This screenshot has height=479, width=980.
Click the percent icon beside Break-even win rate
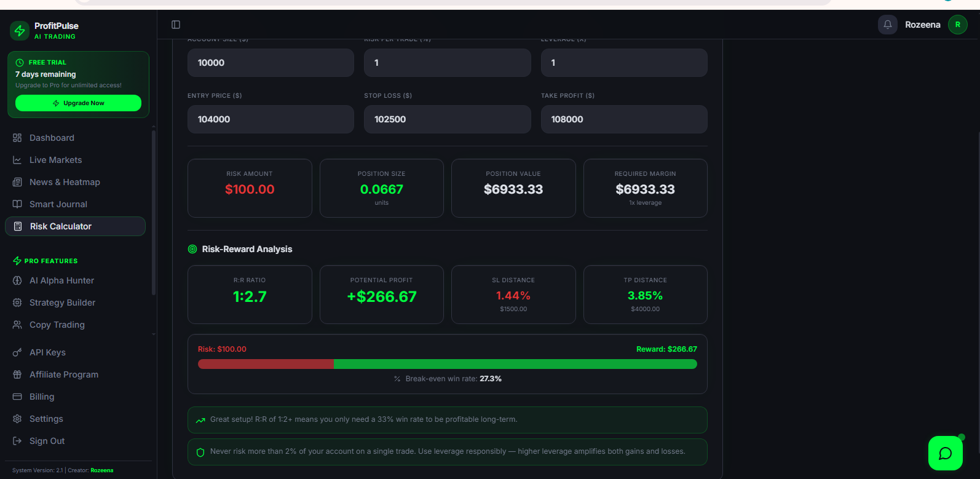click(397, 379)
